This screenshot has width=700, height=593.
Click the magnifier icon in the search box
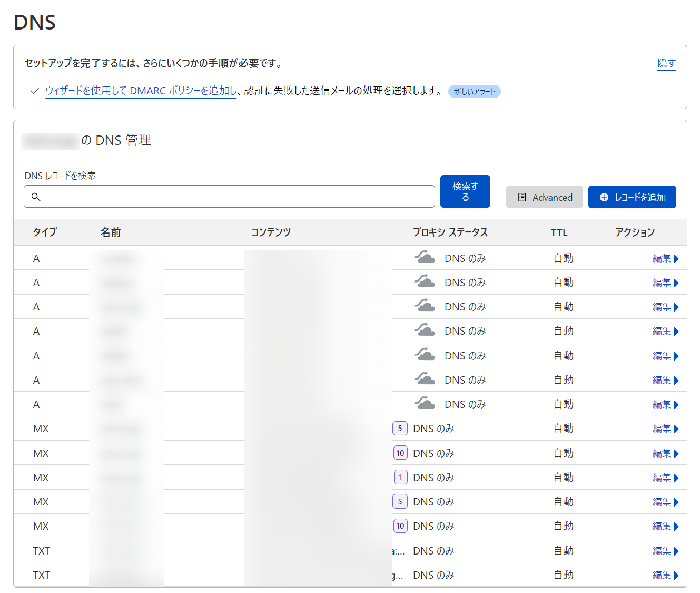36,197
